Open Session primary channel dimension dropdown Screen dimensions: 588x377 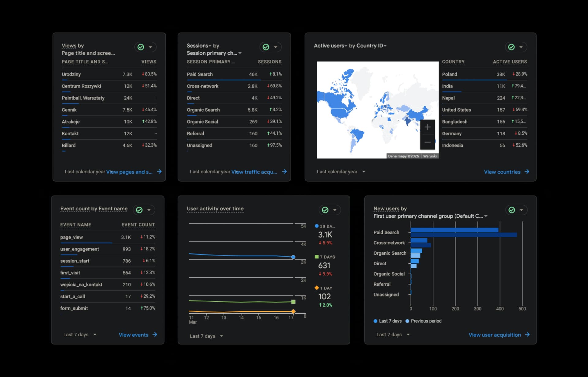pos(240,53)
